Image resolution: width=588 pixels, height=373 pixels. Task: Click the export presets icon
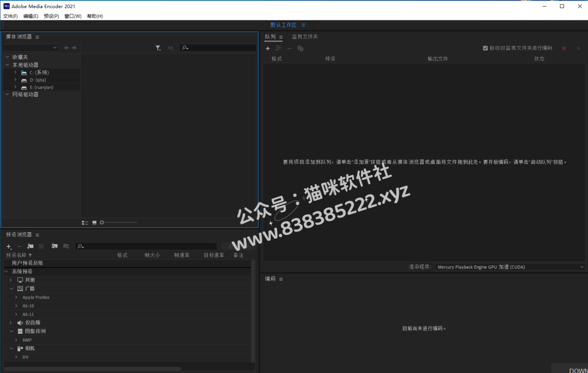pos(66,246)
